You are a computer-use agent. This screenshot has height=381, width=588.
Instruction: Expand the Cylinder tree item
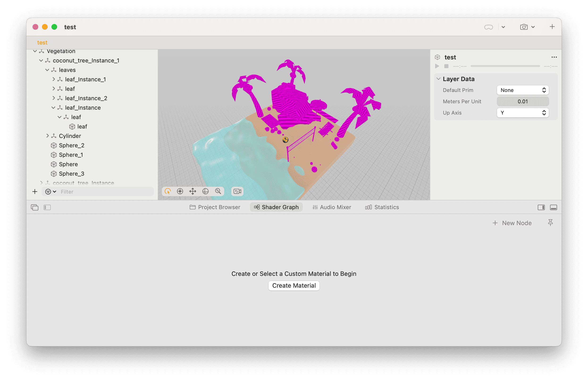coord(47,136)
